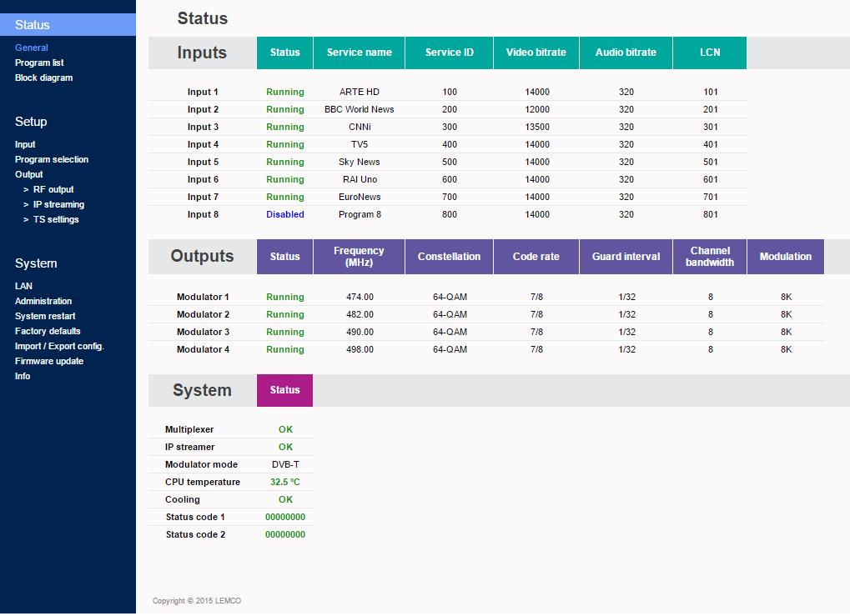The height and width of the screenshot is (616, 850).
Task: Select service name 'CNNi'
Action: pos(360,127)
